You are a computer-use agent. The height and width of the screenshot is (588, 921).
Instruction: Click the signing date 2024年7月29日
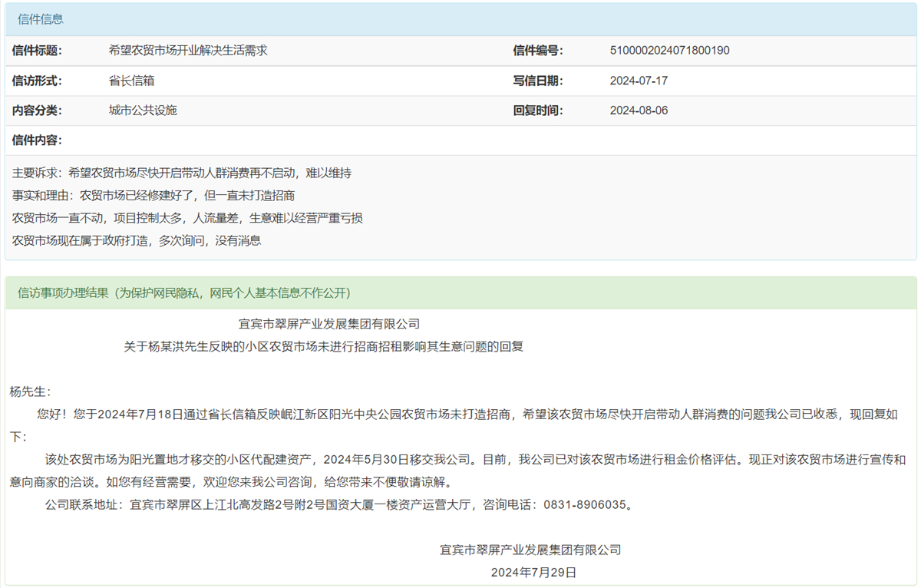(x=533, y=573)
